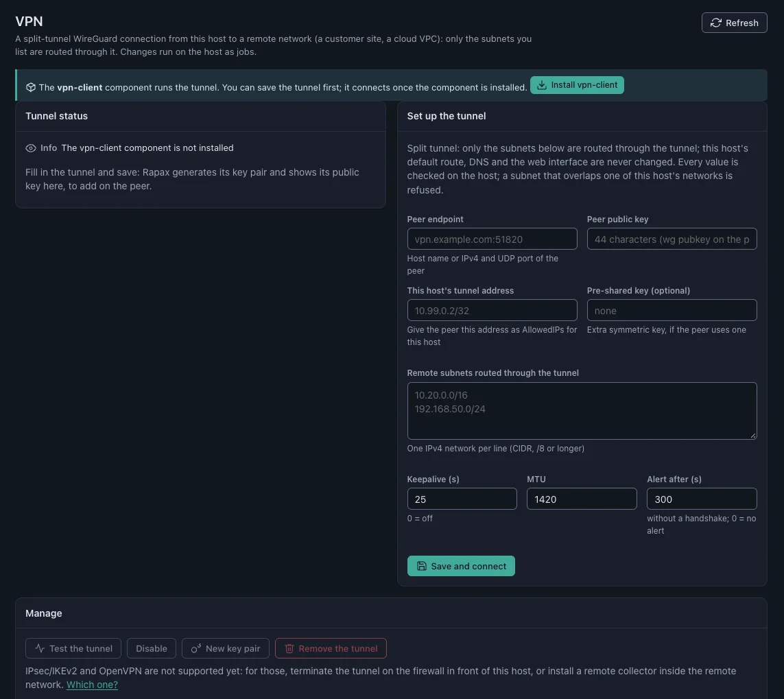Screen dimensions: 784x699
Task: Click the Pre-shared key field
Action: pyautogui.click(x=672, y=311)
